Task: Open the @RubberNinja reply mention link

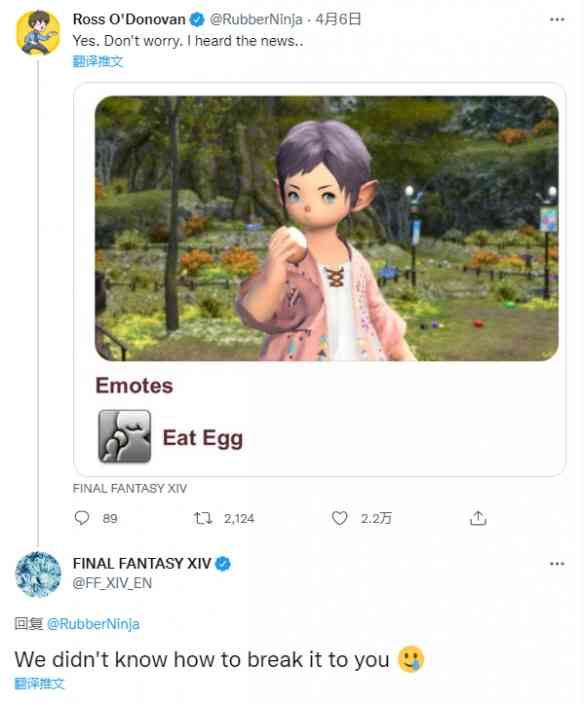Action: [93, 624]
